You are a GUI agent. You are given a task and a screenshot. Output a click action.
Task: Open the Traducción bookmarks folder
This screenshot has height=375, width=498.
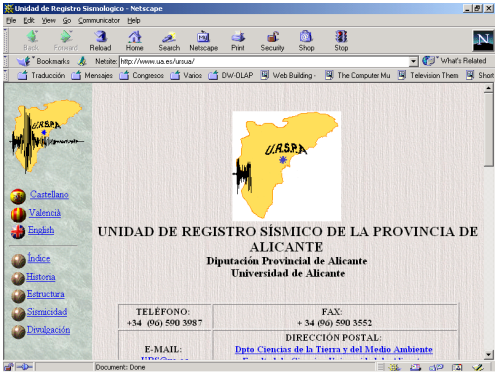41,75
